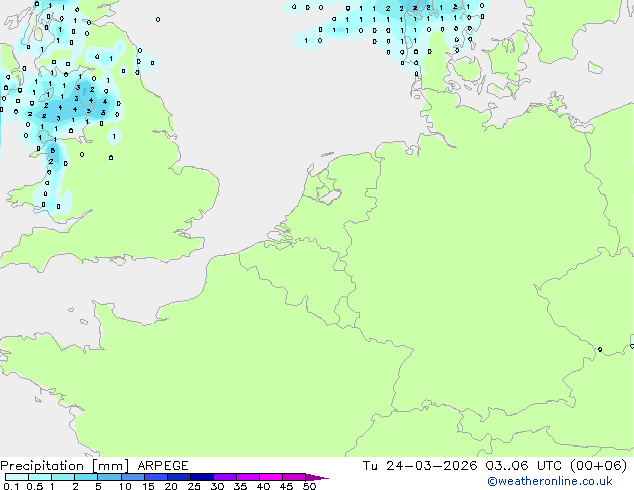The width and height of the screenshot is (634, 490).
Task: Click the '50' legend scale label
Action: pos(309,486)
